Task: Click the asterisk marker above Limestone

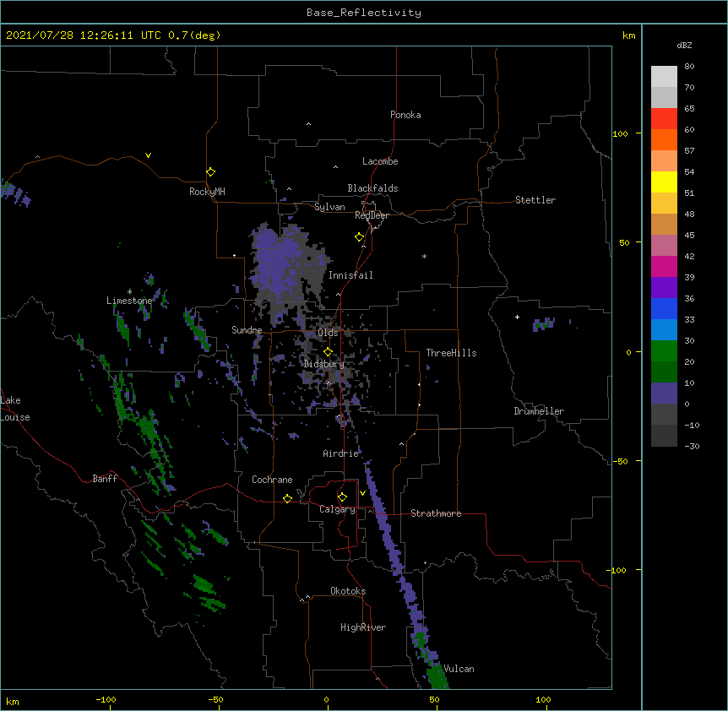Action: [x=129, y=291]
